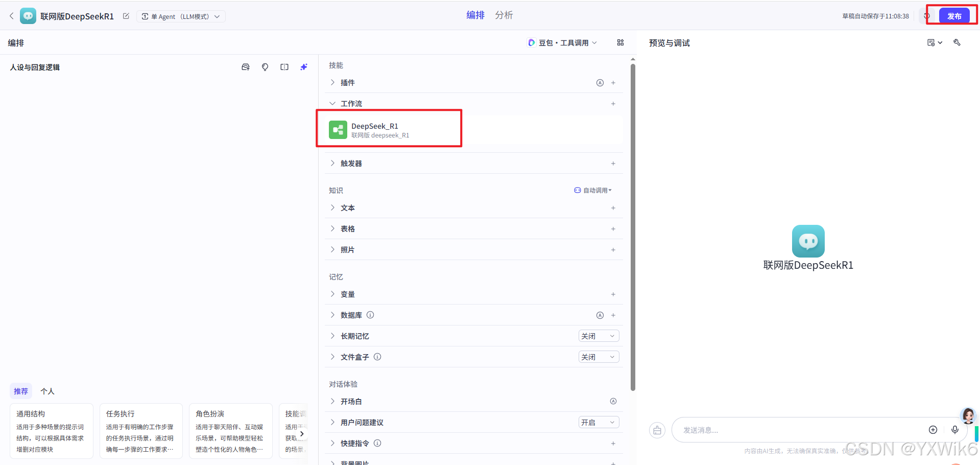Expand the 用户问题建议 section
Image resolution: width=980 pixels, height=465 pixels.
(x=332, y=423)
